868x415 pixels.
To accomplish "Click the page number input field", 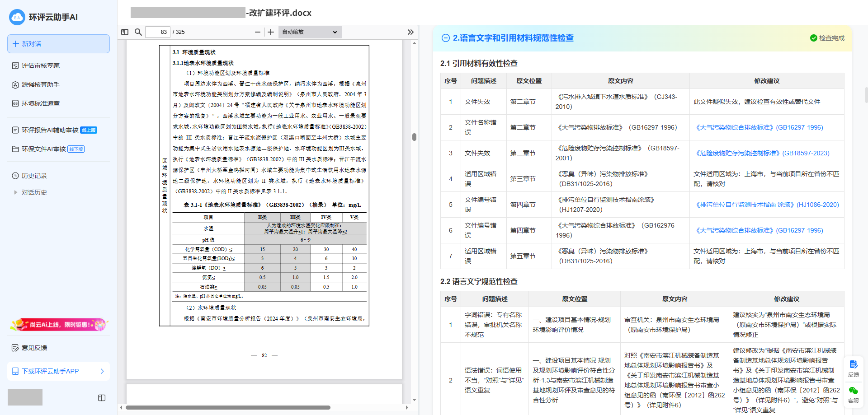I will tap(158, 32).
